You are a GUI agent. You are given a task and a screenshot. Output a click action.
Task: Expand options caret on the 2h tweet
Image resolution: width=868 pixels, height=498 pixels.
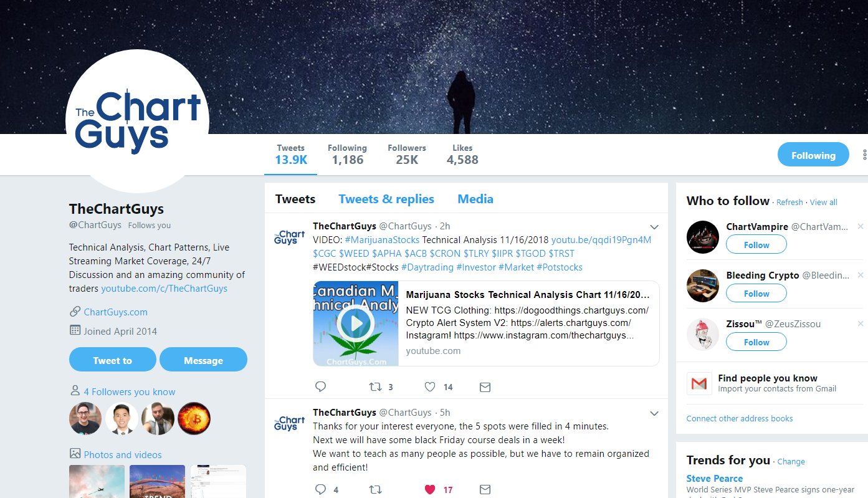[x=654, y=227]
